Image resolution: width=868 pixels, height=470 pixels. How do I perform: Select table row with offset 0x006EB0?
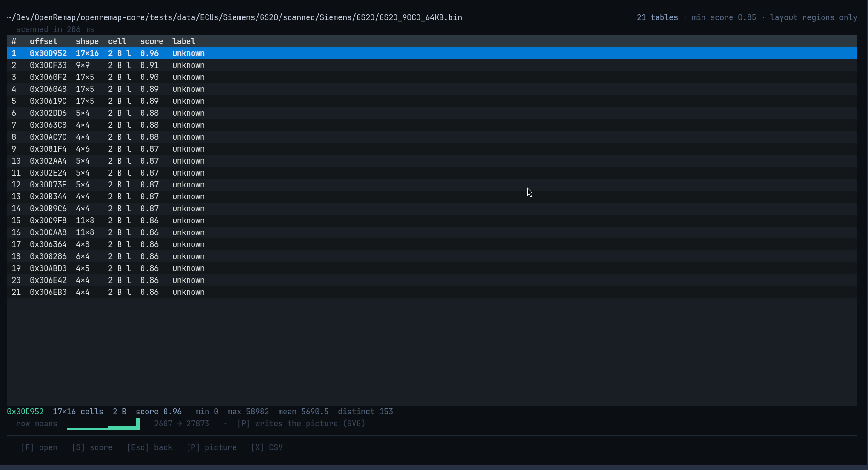pos(432,292)
